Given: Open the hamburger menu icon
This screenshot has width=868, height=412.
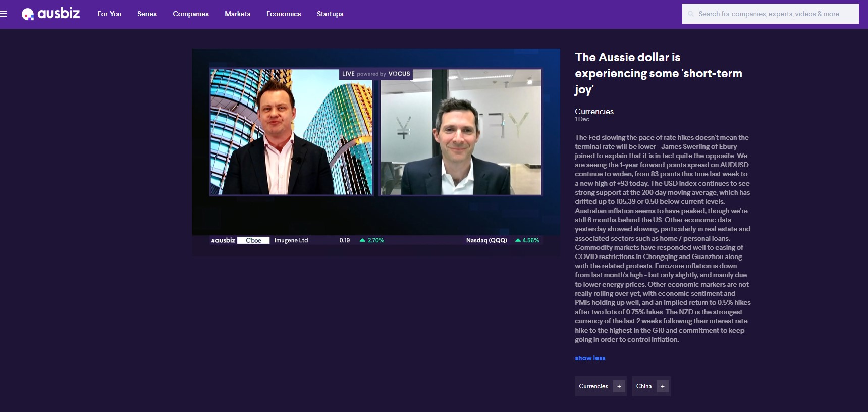Looking at the screenshot, I should point(4,14).
